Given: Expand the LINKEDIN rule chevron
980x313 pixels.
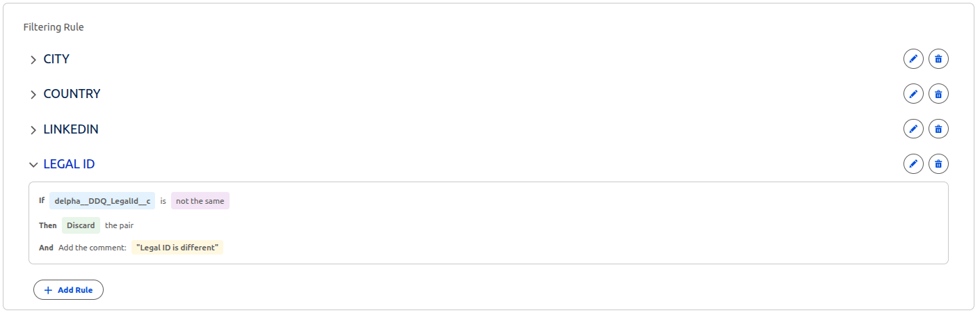Looking at the screenshot, I should tap(33, 130).
